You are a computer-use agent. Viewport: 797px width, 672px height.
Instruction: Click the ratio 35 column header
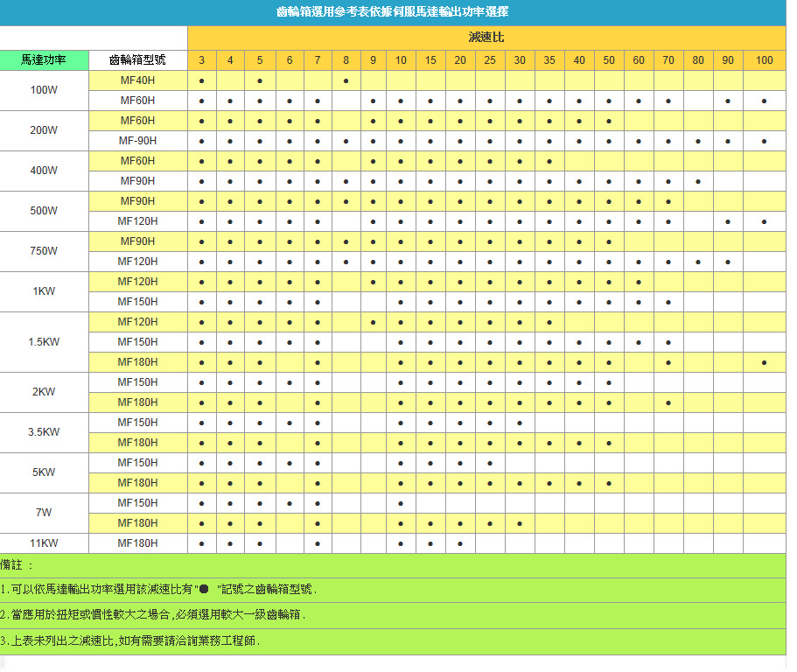(549, 60)
